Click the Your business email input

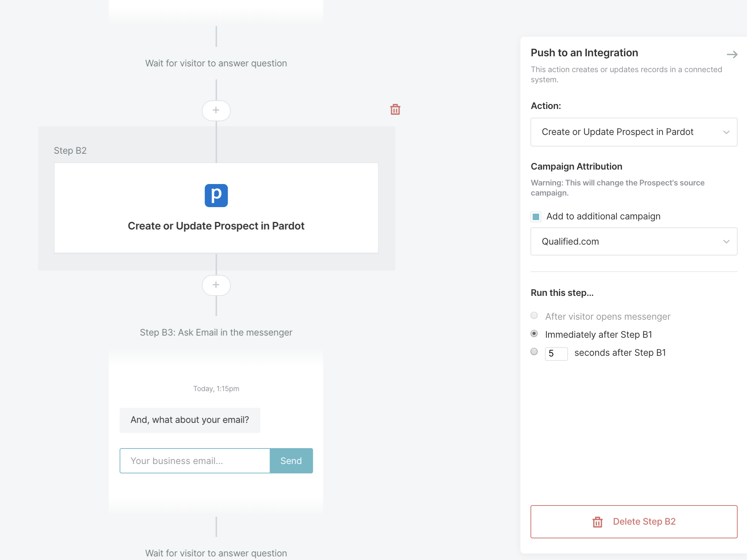point(195,461)
